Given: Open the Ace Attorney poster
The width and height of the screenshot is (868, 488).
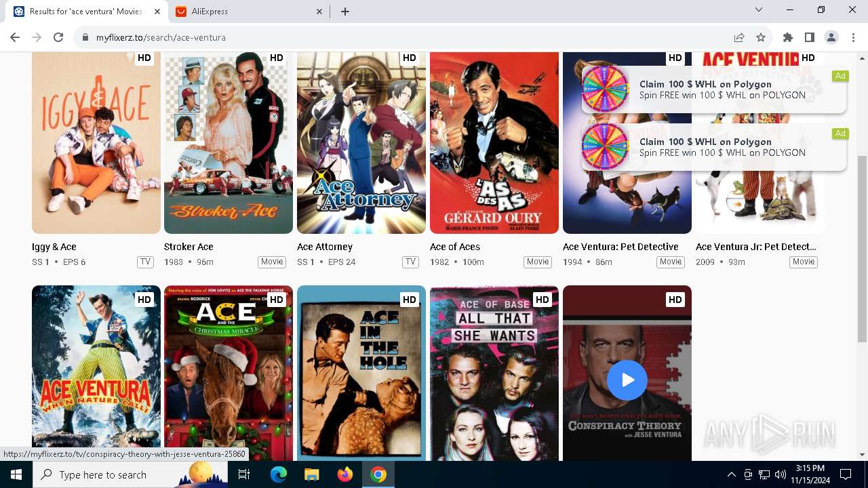Looking at the screenshot, I should pyautogui.click(x=361, y=143).
